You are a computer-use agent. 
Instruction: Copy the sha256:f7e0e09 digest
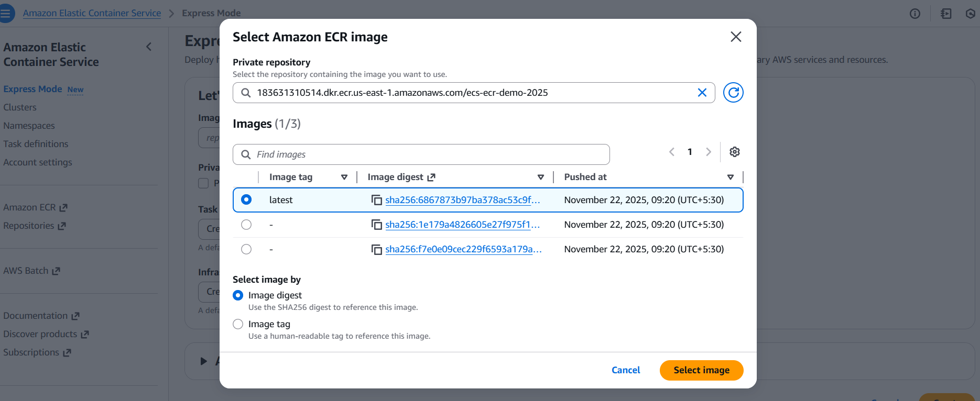click(x=377, y=249)
